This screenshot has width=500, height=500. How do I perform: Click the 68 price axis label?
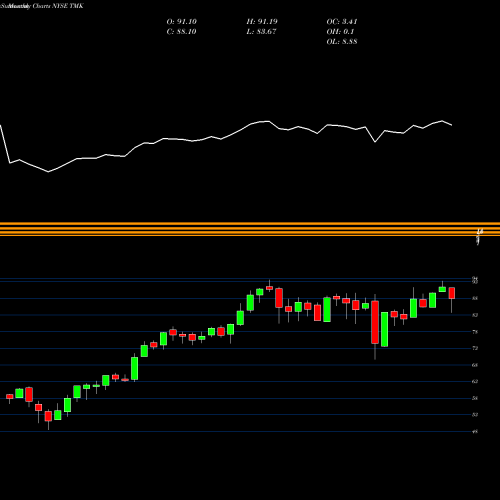(x=475, y=365)
